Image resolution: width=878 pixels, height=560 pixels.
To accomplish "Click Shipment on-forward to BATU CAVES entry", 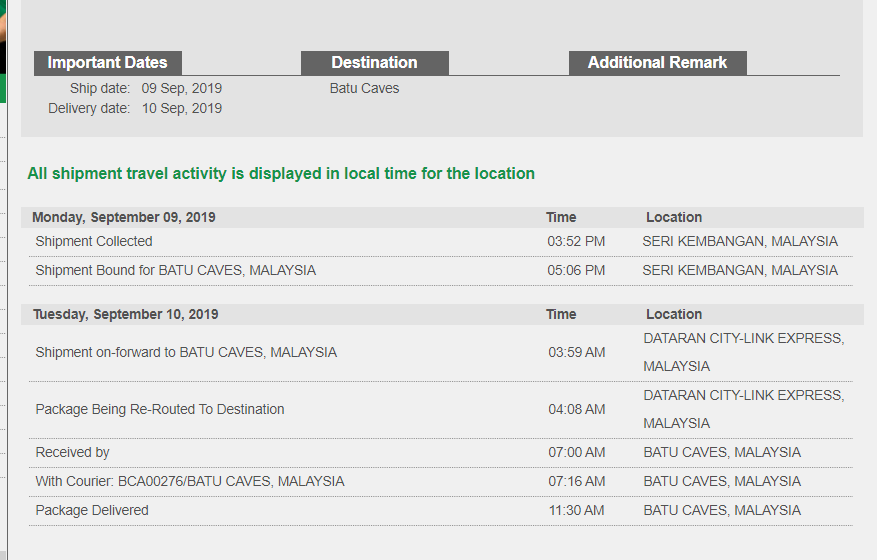I will [x=441, y=353].
